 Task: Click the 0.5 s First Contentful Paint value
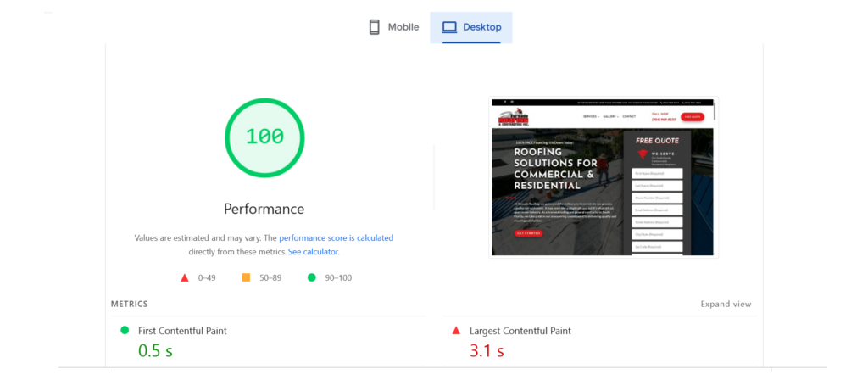tap(156, 349)
